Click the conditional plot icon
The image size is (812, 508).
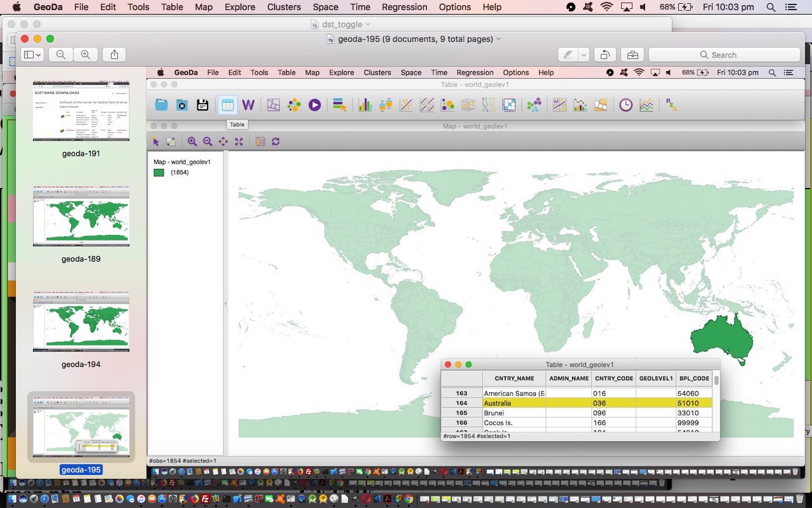click(509, 105)
